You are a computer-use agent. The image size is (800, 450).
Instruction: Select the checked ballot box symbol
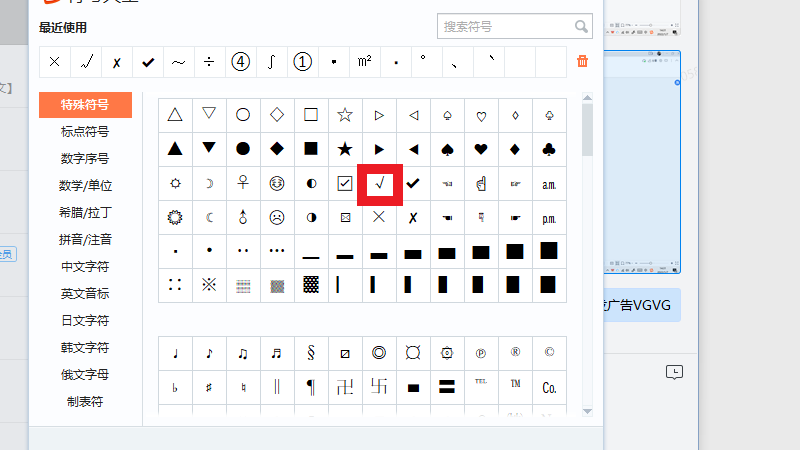click(x=345, y=183)
